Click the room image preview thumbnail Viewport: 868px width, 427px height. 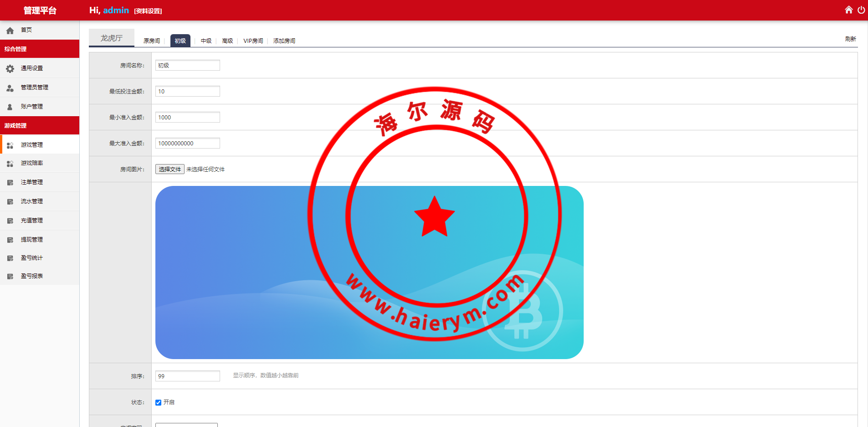click(369, 272)
